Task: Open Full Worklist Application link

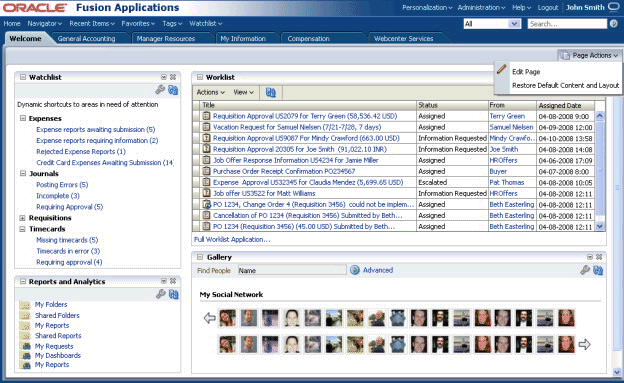Action: click(232, 239)
